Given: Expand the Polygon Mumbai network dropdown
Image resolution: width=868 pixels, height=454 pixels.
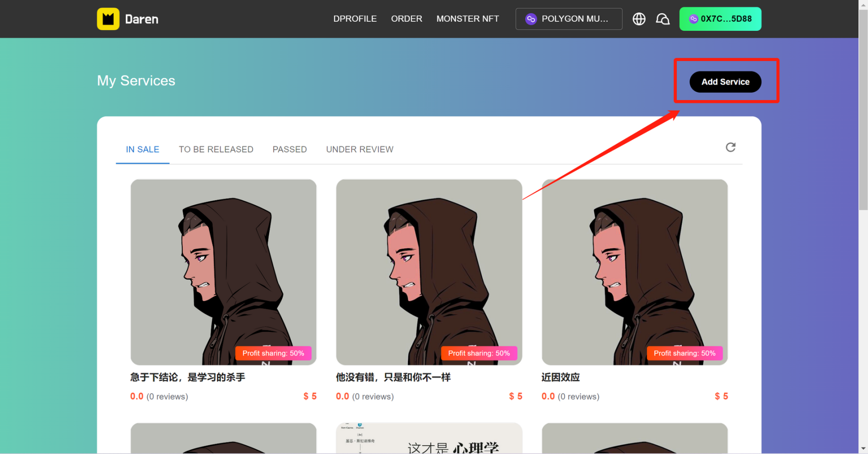Looking at the screenshot, I should (569, 19).
